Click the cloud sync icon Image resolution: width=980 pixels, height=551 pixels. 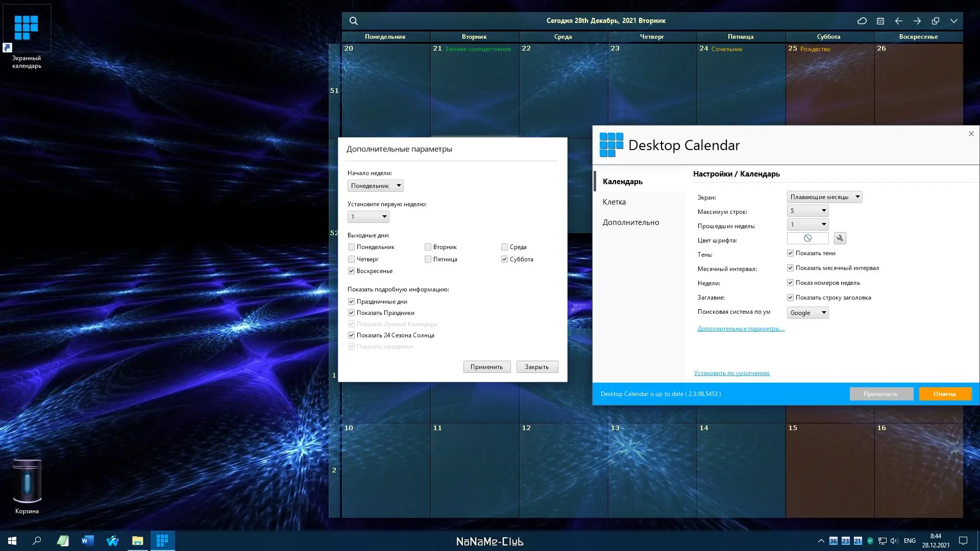pyautogui.click(x=862, y=21)
